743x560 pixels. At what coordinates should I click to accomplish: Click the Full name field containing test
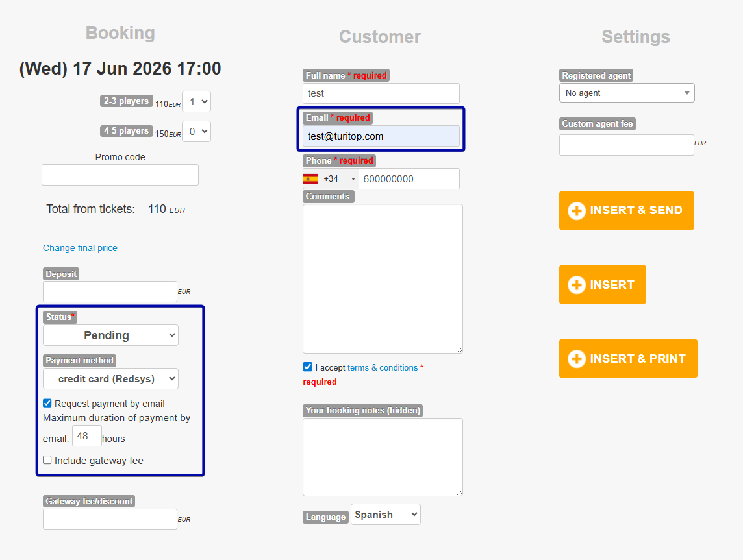pyautogui.click(x=381, y=93)
